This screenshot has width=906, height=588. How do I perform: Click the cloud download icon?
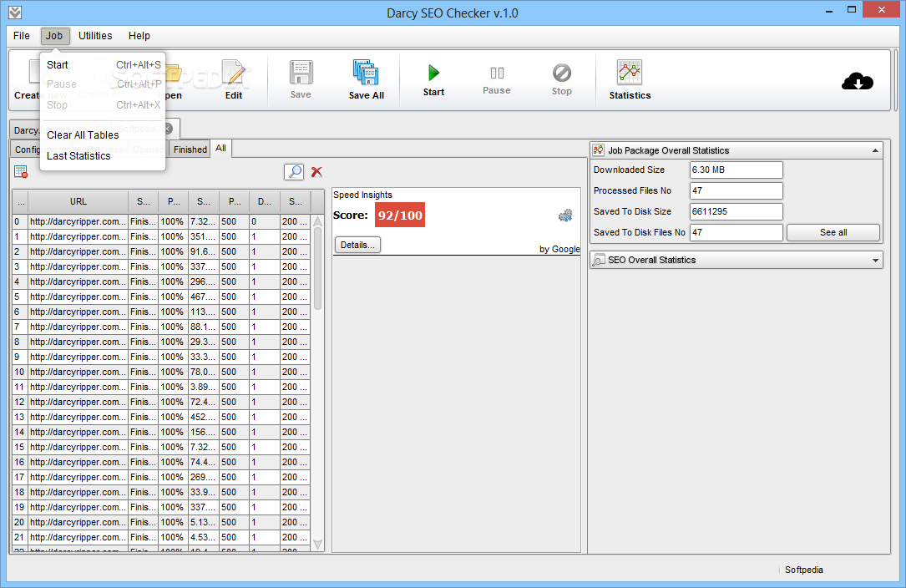click(858, 82)
